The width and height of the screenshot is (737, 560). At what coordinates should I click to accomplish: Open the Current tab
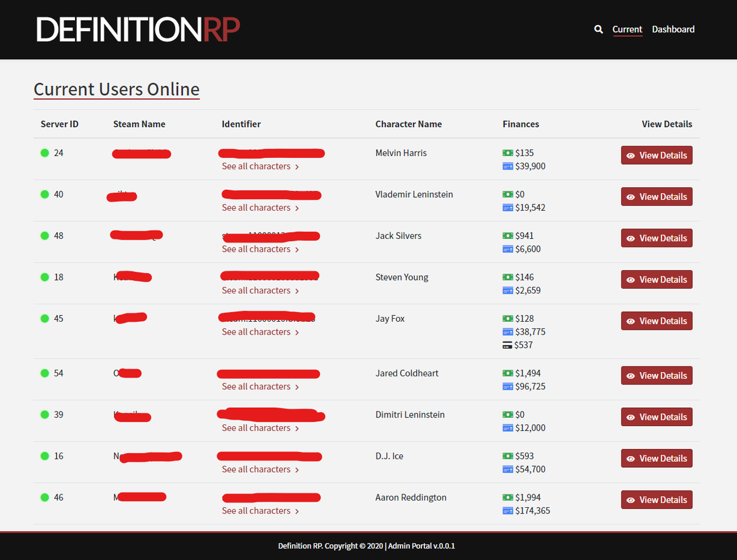tap(627, 29)
